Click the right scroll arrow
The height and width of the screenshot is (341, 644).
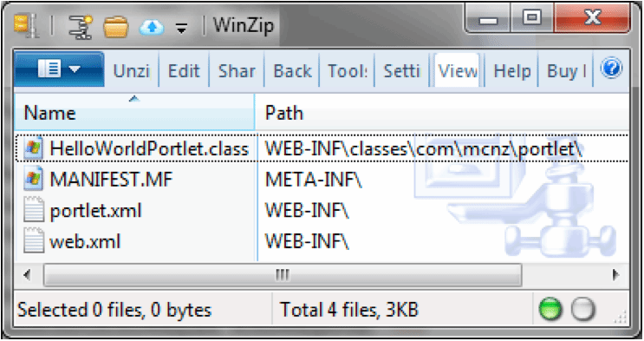(x=615, y=274)
